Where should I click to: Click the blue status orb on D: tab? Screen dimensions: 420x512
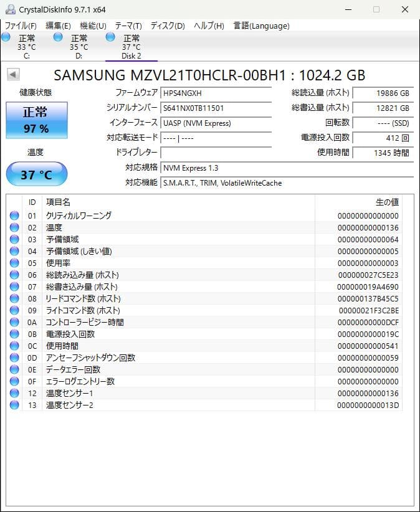(58, 37)
